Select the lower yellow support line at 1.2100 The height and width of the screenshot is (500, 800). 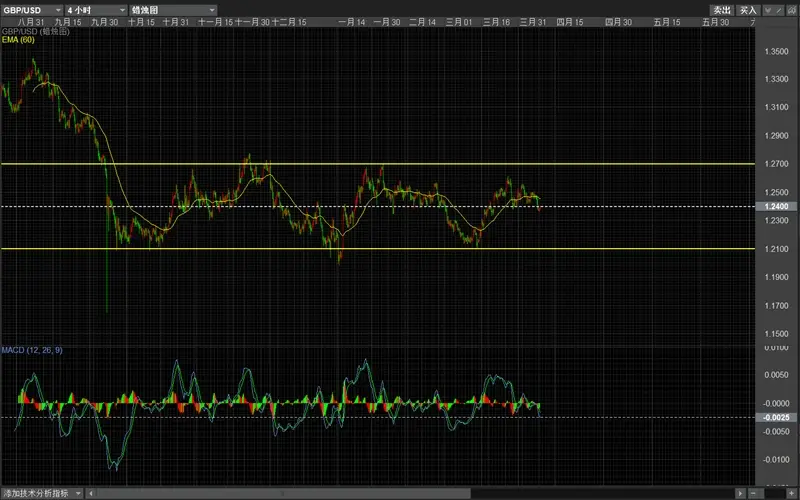pos(378,249)
